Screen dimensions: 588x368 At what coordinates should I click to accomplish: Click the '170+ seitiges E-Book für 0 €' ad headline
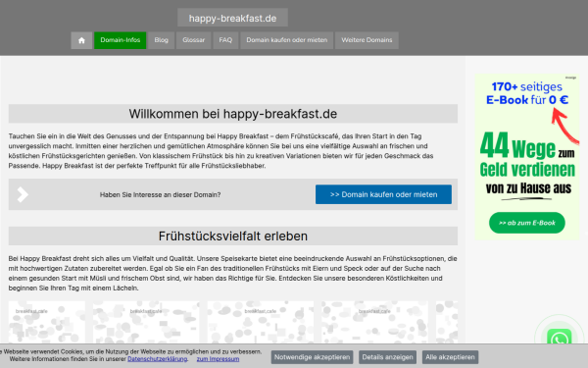point(527,93)
